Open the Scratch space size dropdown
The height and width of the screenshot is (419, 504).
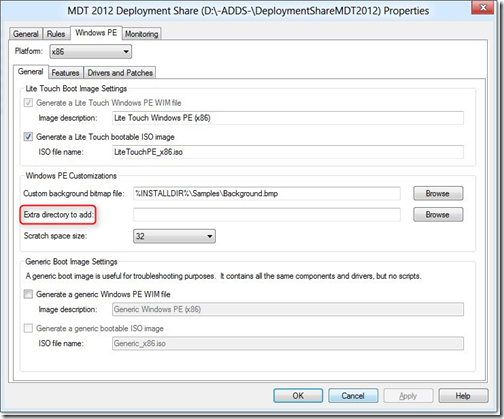coord(174,236)
